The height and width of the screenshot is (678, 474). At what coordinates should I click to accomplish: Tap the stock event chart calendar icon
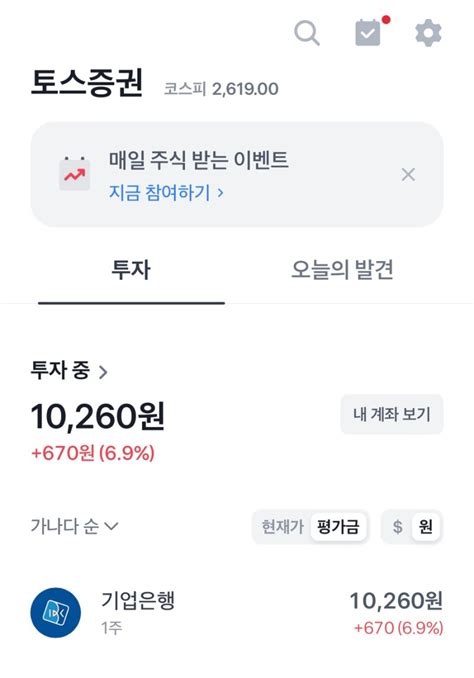[x=74, y=174]
